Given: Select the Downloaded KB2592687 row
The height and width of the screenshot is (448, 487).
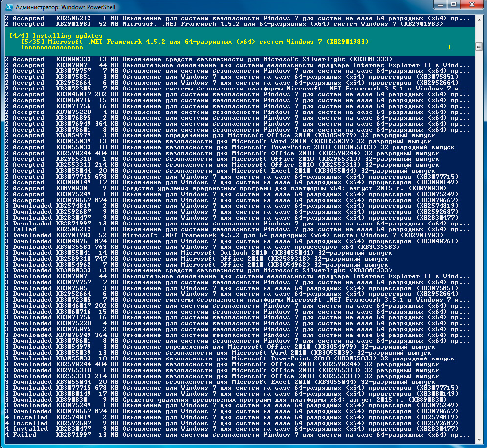Looking at the screenshot, I should (232, 212).
